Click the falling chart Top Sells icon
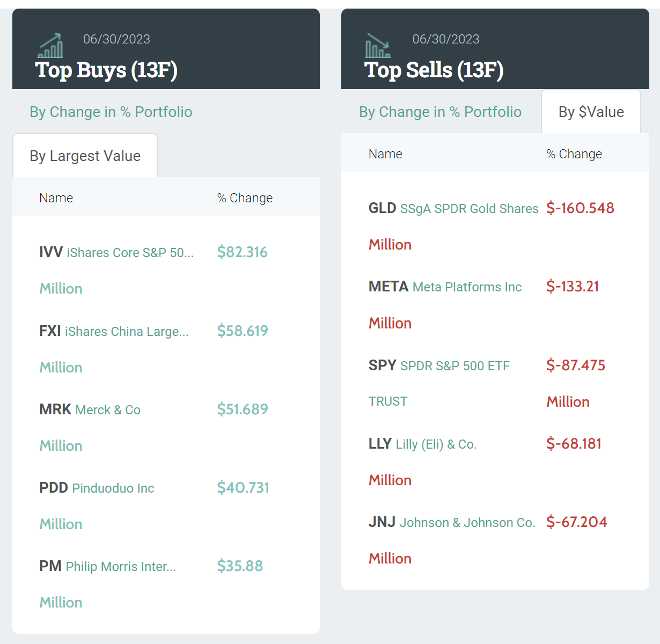The width and height of the screenshot is (660, 644). 378,46
